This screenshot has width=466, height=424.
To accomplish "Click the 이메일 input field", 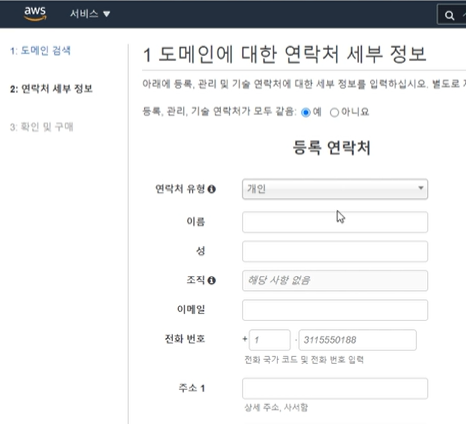I will pyautogui.click(x=335, y=310).
